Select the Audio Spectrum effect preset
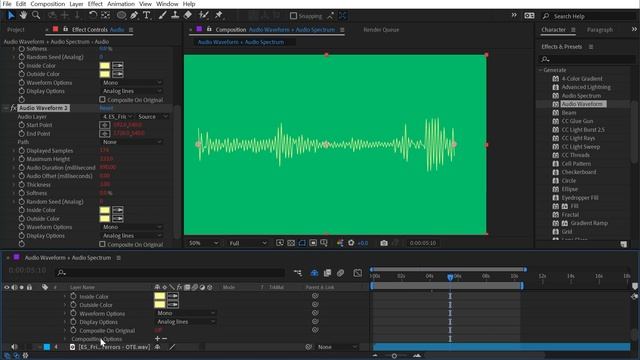The height and width of the screenshot is (360, 640). coord(581,96)
